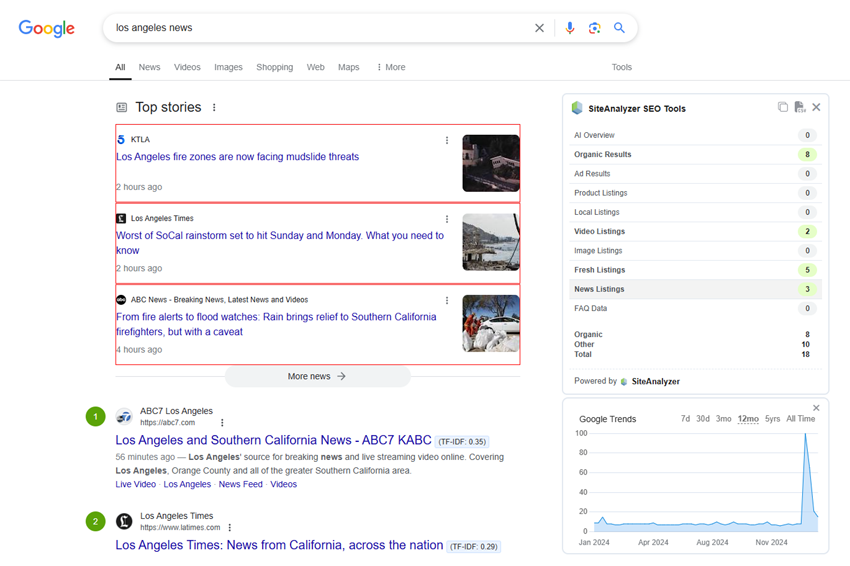Set Google Trends range to 5yrs
The image size is (850, 566).
(x=772, y=419)
